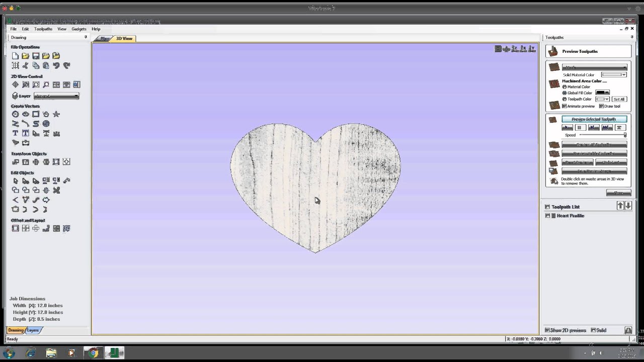Select the Draw Star tool

(56, 114)
